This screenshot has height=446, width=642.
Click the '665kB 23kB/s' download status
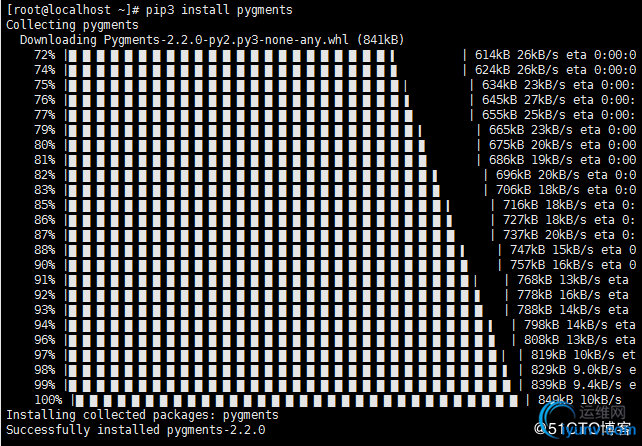click(530, 130)
